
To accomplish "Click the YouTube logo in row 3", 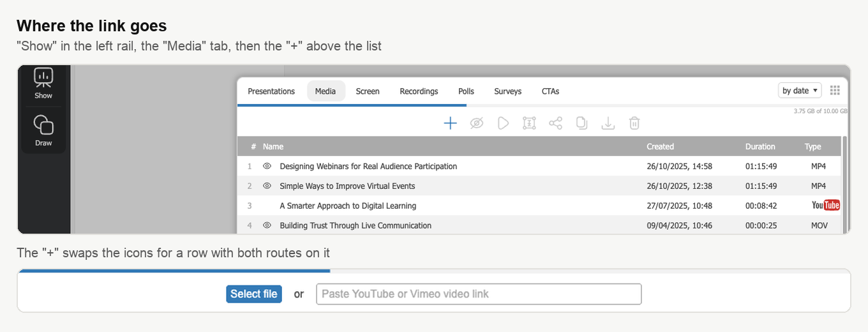I will pos(826,206).
